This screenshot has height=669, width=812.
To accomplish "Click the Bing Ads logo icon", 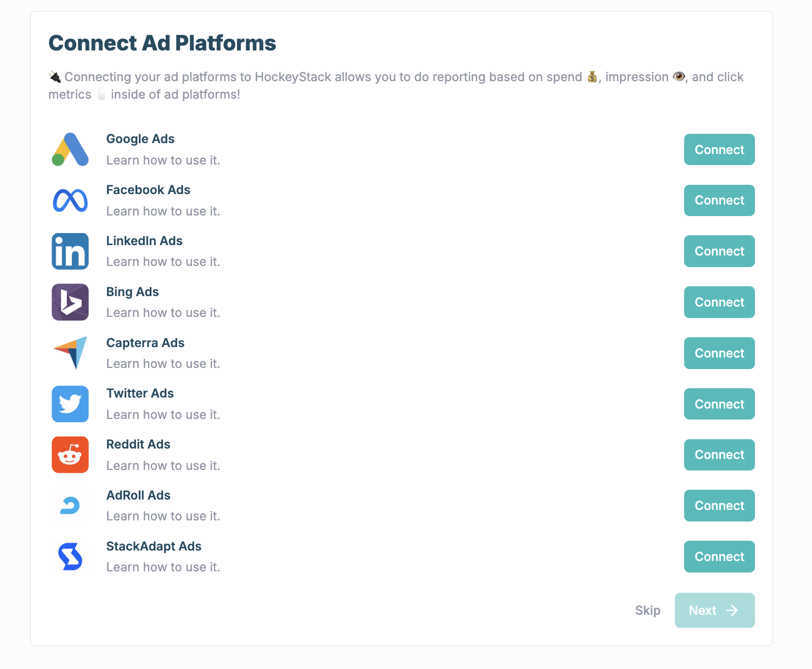I will pyautogui.click(x=70, y=302).
